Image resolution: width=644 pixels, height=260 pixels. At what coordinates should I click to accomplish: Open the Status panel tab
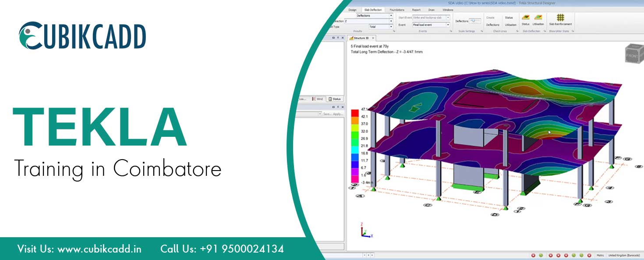(334, 99)
